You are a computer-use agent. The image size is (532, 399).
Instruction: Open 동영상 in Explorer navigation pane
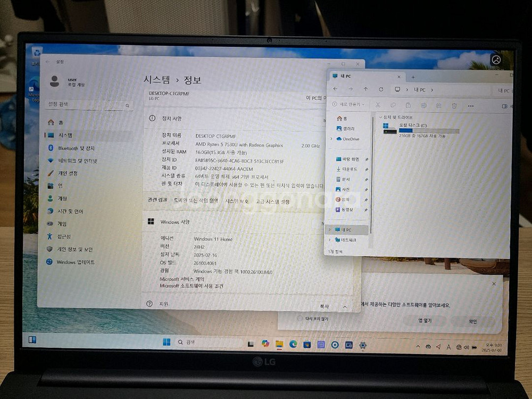click(x=345, y=210)
